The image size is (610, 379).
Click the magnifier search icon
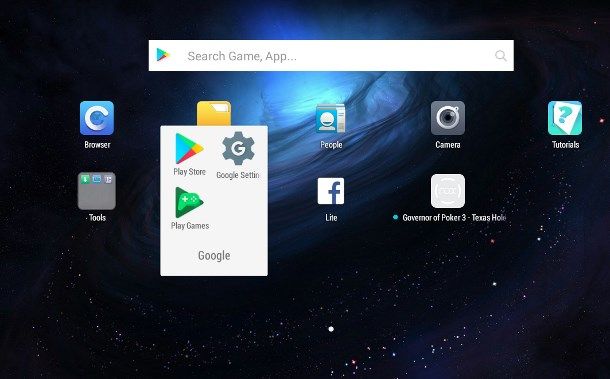click(x=501, y=56)
